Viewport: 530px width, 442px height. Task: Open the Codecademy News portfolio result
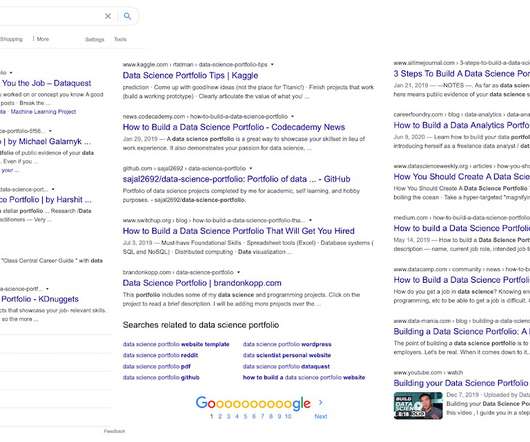click(x=234, y=127)
